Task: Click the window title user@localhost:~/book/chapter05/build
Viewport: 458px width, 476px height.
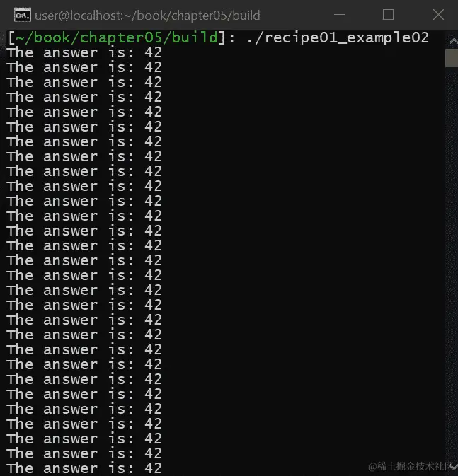Action: (147, 16)
